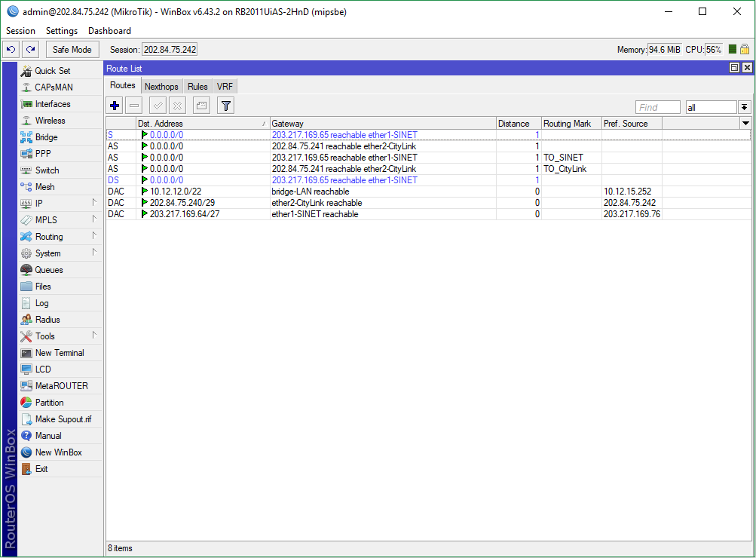Screen dimensions: 756x558
Task: Open MetaROUTER in sidebar
Action: [x=60, y=386]
